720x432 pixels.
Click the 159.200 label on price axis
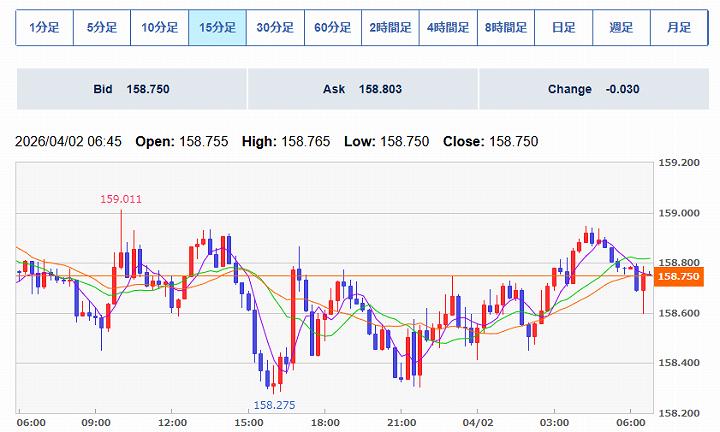click(680, 163)
